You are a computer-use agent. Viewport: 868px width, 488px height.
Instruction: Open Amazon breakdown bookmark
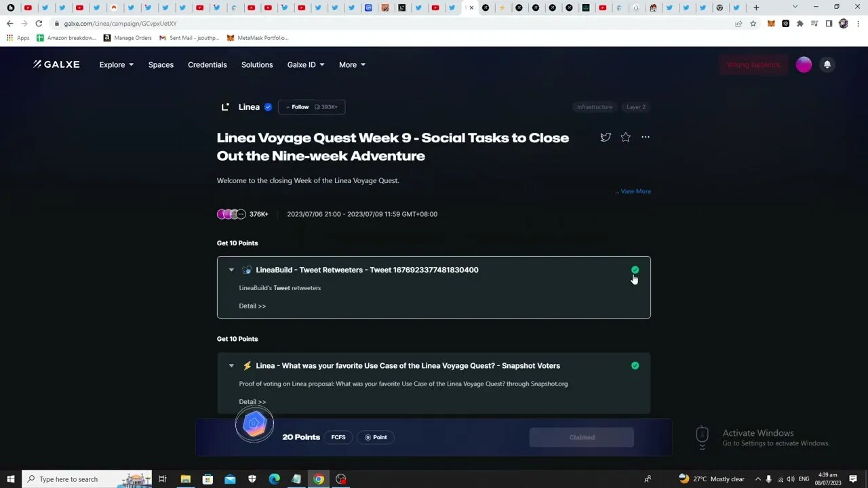tap(66, 38)
